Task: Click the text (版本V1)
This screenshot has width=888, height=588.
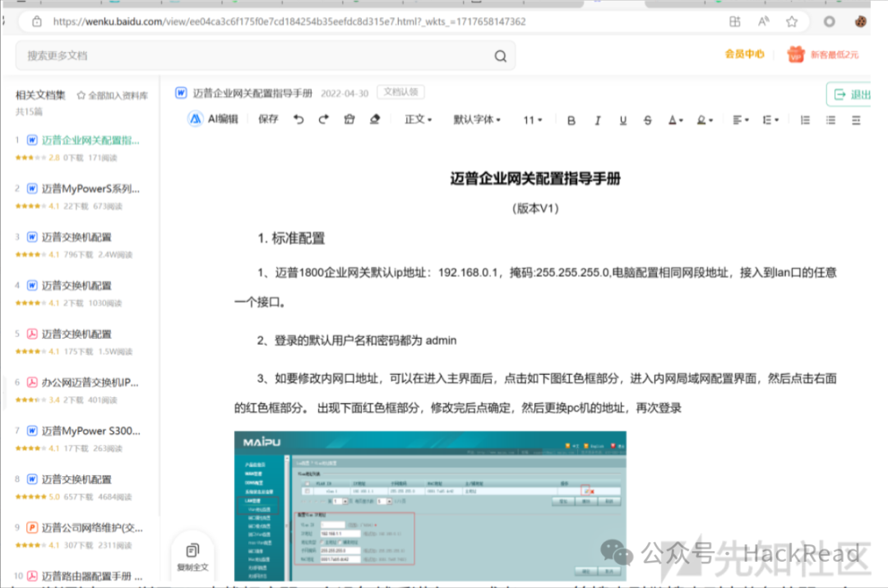Action: [535, 208]
